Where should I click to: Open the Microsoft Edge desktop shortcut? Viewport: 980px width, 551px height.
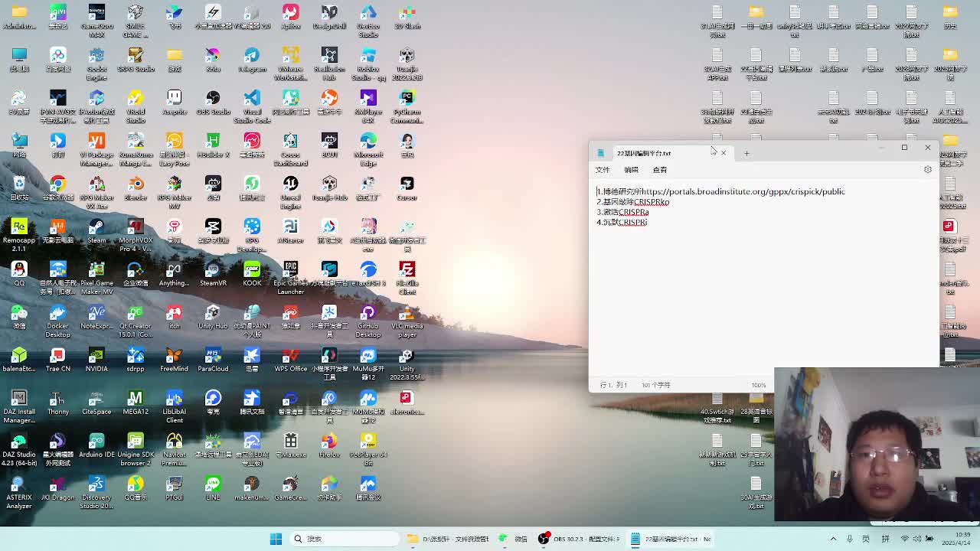tap(368, 148)
